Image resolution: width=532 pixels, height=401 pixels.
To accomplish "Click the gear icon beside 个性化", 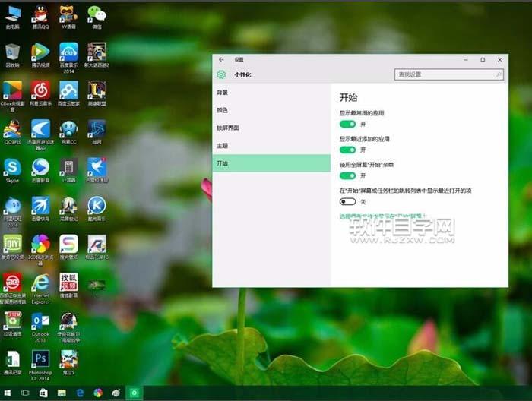I will [x=221, y=74].
